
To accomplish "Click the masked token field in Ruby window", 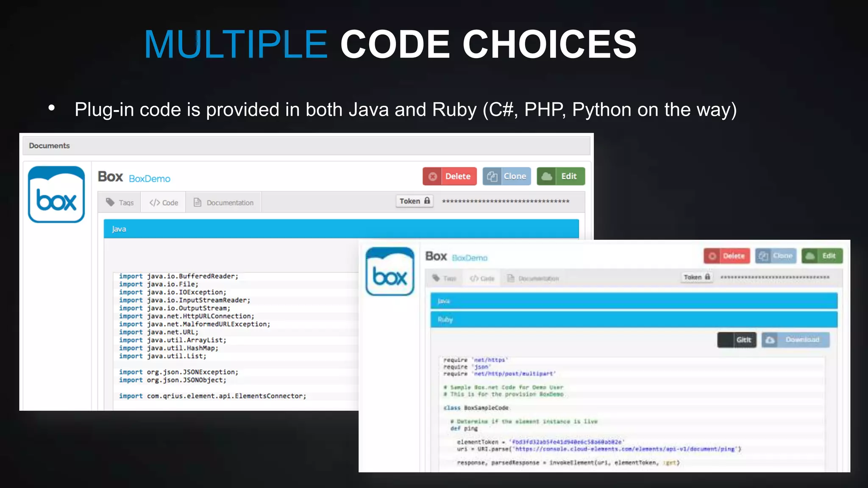I will 775,277.
